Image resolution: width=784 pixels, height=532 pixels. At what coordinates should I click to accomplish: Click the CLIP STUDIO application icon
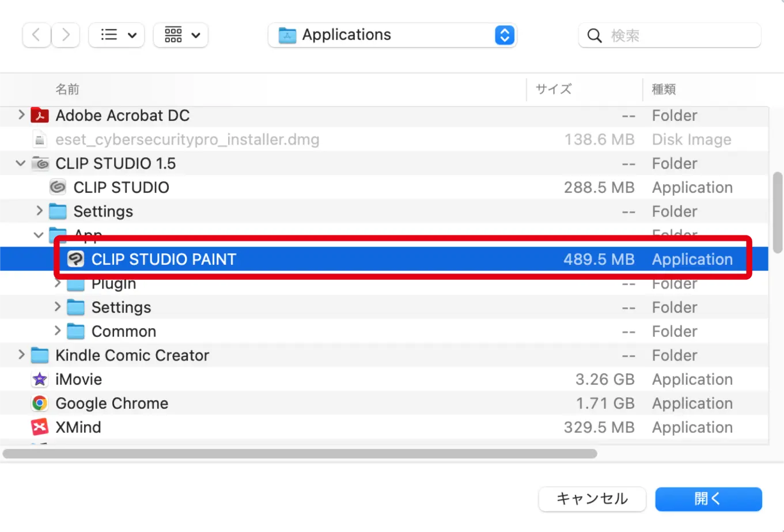pyautogui.click(x=58, y=188)
